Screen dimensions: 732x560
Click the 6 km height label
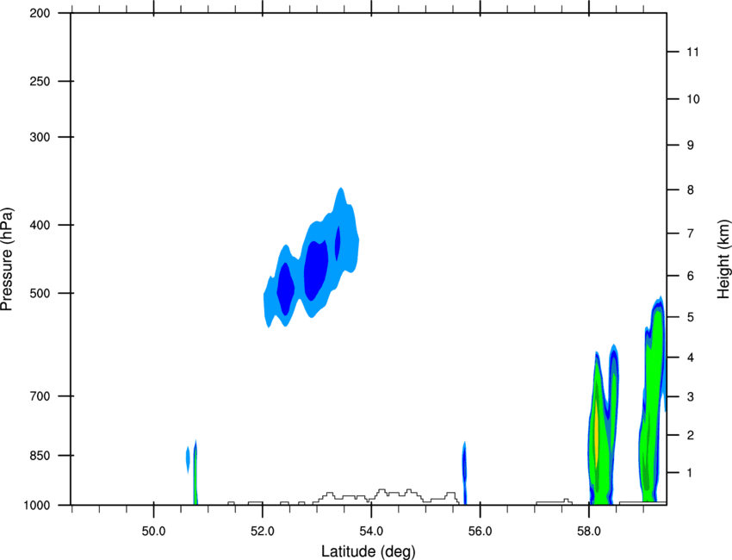click(691, 276)
